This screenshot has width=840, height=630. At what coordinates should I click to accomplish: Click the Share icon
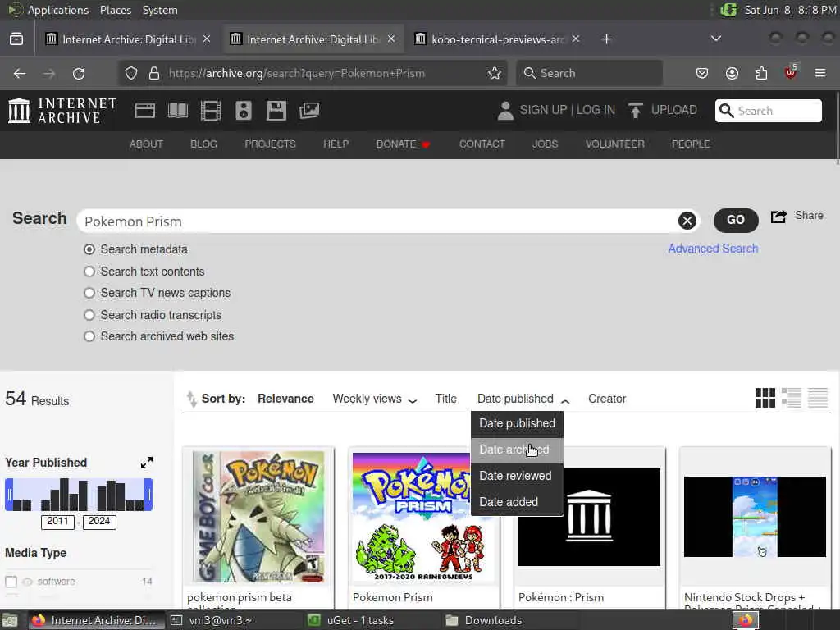778,217
